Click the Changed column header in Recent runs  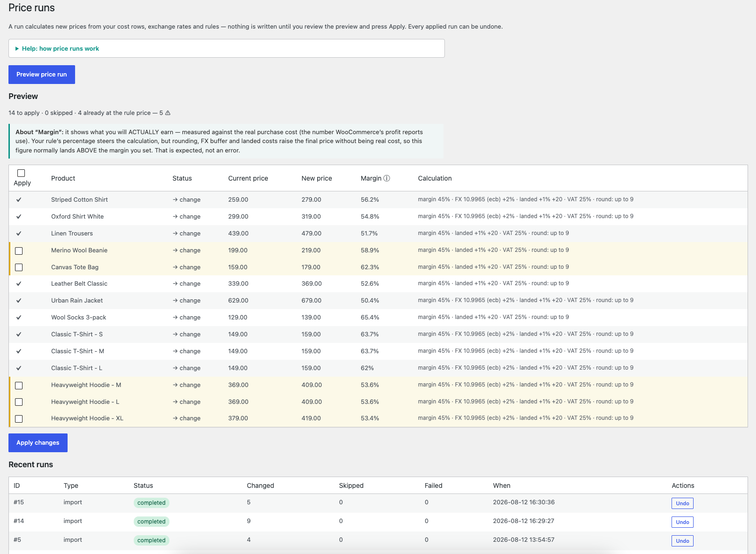click(260, 486)
